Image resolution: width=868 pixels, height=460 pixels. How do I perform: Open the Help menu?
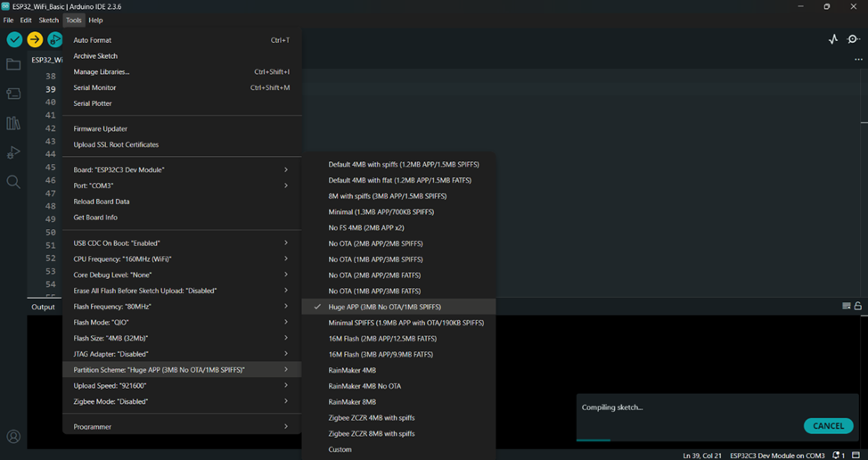click(x=95, y=20)
